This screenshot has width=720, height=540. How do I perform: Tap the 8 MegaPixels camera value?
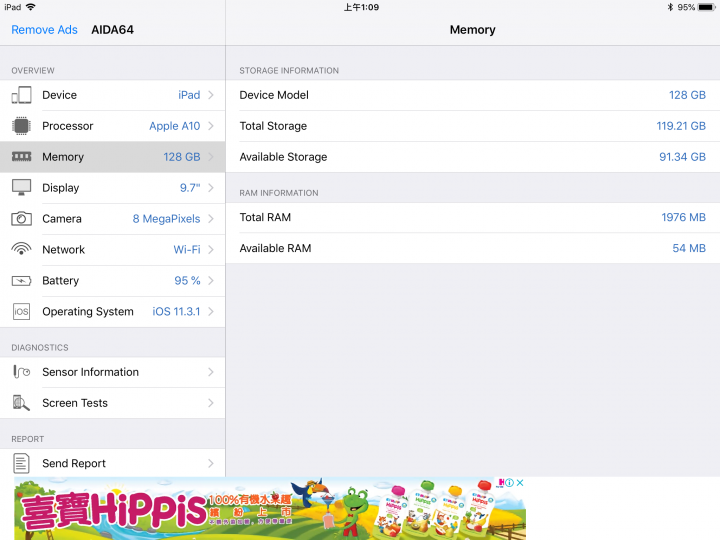coord(166,219)
